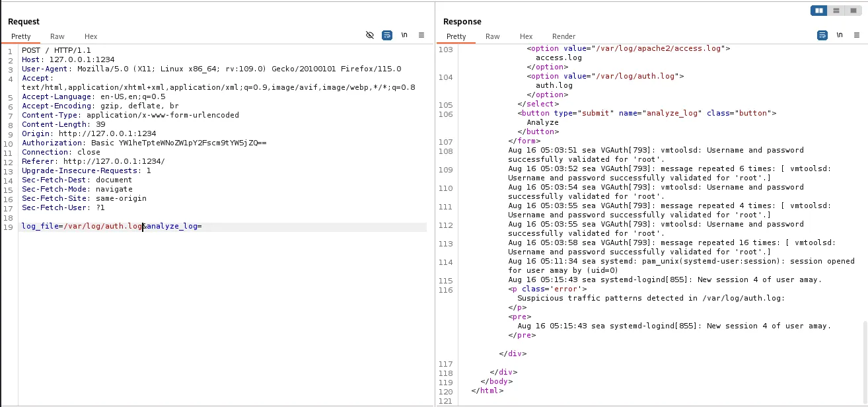Screen dimensions: 868x407
Task: Toggle word wrap icon in Request panel
Action: (387, 35)
